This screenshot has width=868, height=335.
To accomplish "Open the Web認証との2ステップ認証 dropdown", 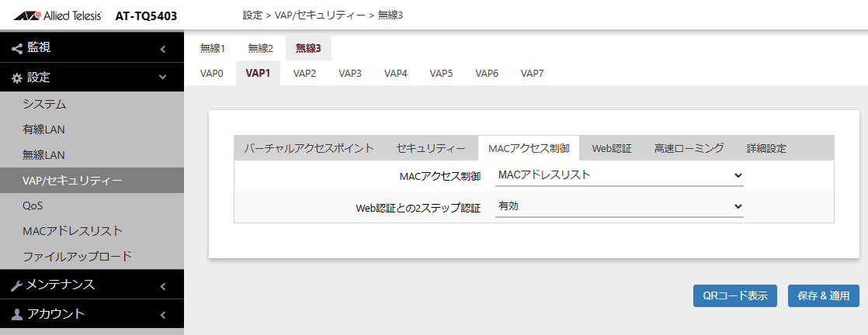I will (x=619, y=207).
